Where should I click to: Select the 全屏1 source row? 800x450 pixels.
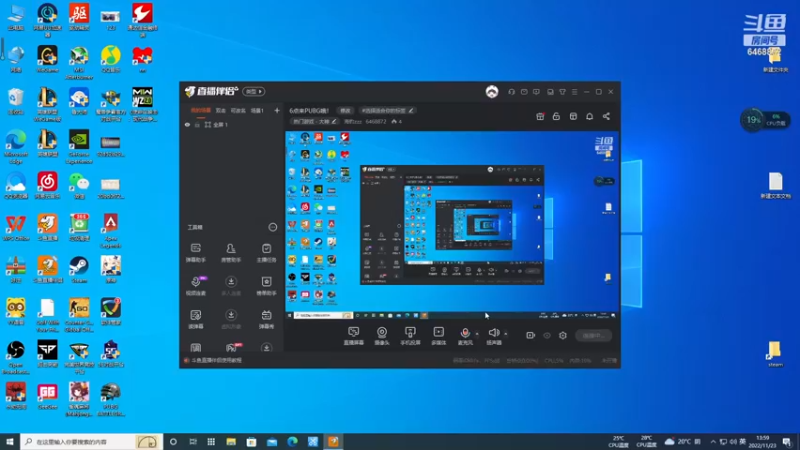point(232,124)
